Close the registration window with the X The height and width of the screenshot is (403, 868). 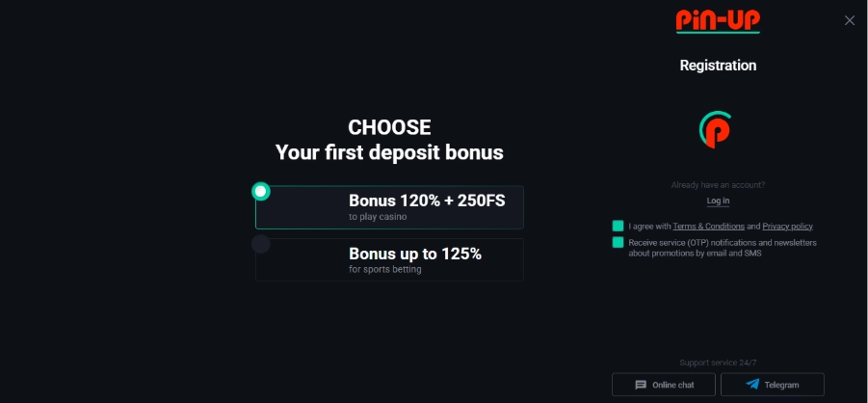(x=849, y=20)
